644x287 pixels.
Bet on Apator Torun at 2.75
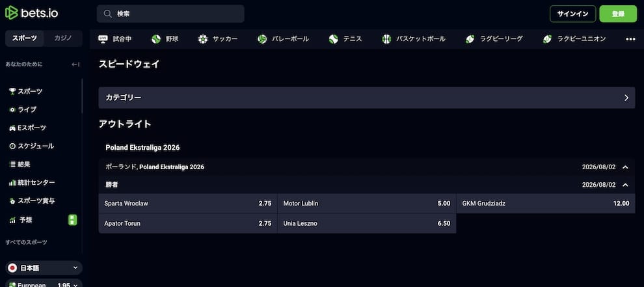188,224
